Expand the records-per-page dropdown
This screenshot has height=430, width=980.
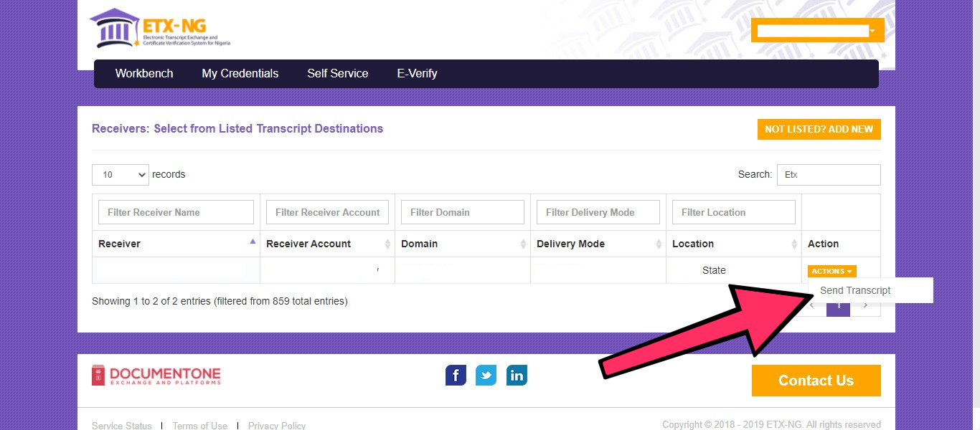pyautogui.click(x=120, y=174)
